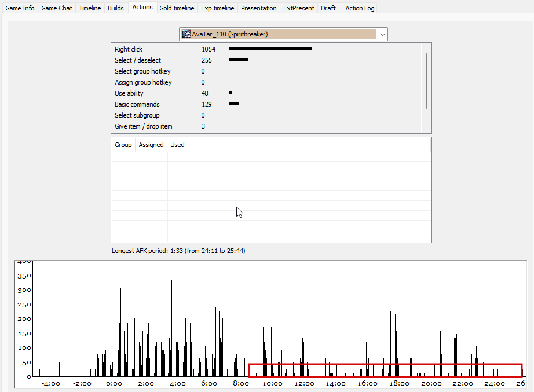Select the Select subgroup row
This screenshot has height=392, width=534.
(266, 115)
